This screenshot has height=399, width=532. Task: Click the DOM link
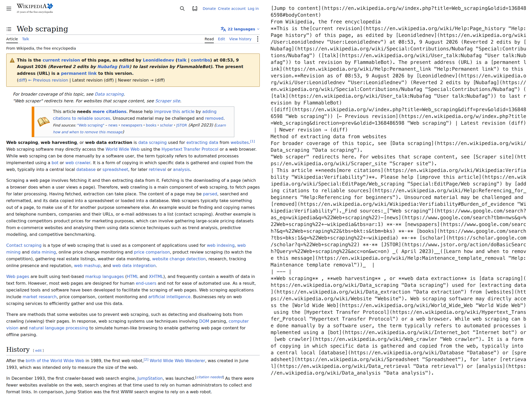click(x=204, y=321)
